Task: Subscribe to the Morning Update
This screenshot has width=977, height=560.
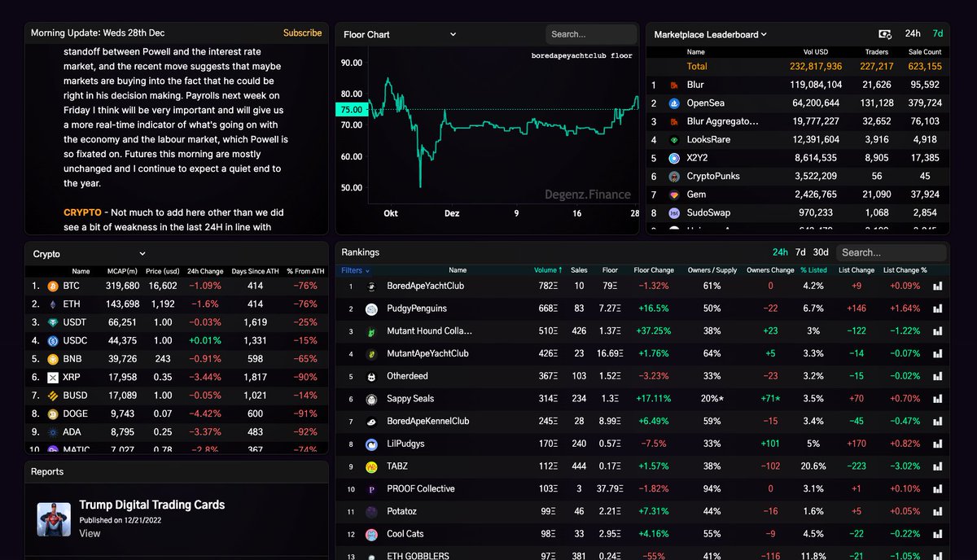Action: pos(302,33)
